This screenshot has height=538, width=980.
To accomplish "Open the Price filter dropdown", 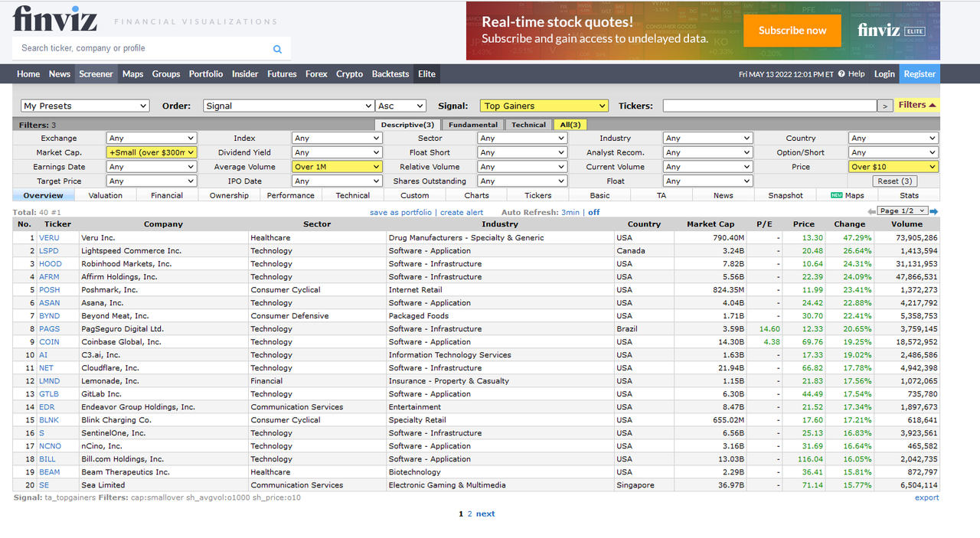I will tap(893, 167).
